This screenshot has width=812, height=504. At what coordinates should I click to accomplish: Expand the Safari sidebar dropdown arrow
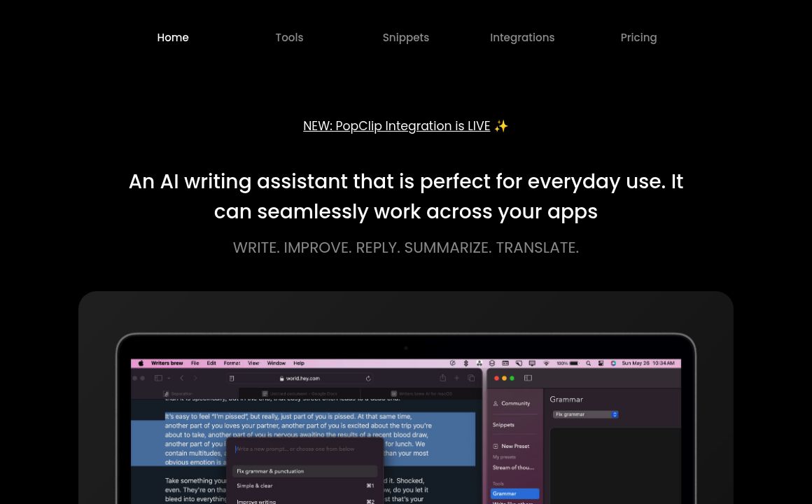[x=169, y=378]
